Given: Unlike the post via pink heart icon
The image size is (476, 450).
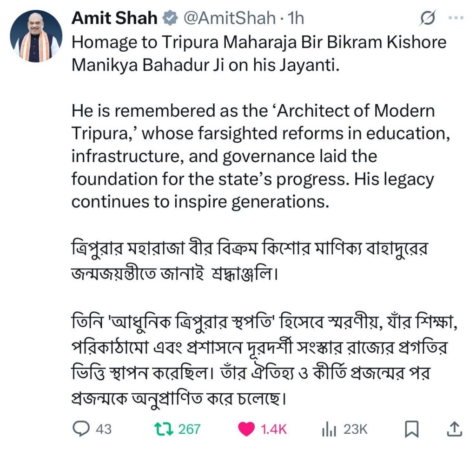Looking at the screenshot, I should 246,429.
